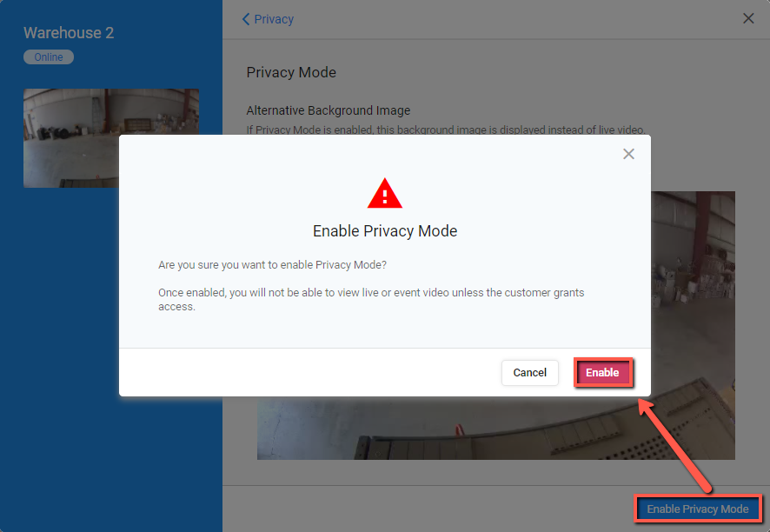The image size is (770, 532).
Task: Click the background image description text
Action: 446,130
